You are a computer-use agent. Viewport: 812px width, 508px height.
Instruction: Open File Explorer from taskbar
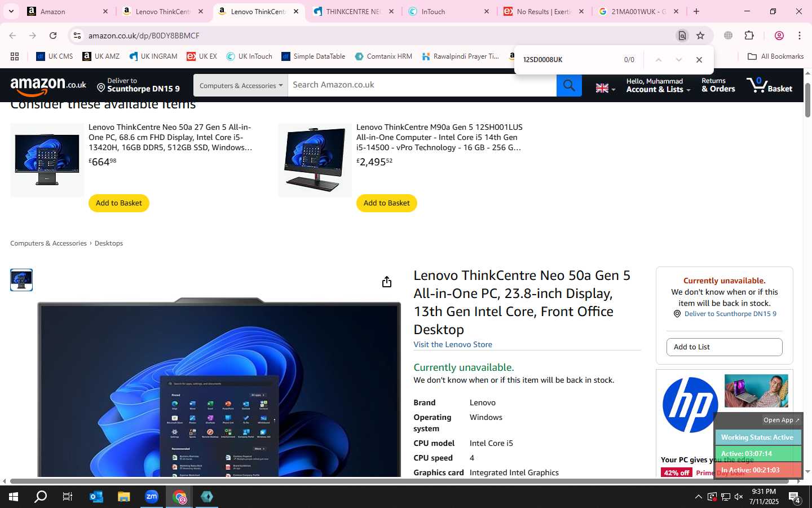pos(124,497)
